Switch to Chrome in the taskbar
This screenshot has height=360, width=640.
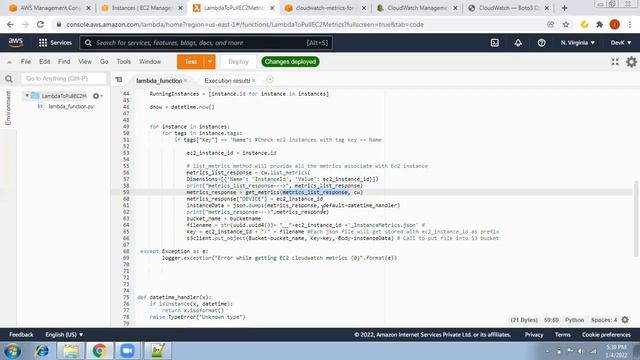99,351
